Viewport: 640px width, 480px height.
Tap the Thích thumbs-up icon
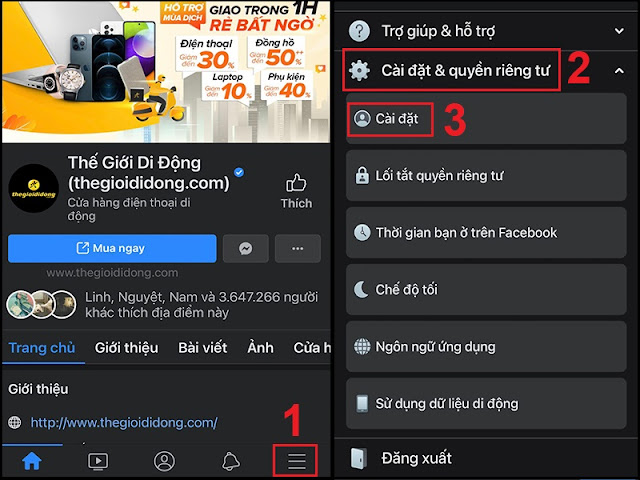[x=296, y=183]
